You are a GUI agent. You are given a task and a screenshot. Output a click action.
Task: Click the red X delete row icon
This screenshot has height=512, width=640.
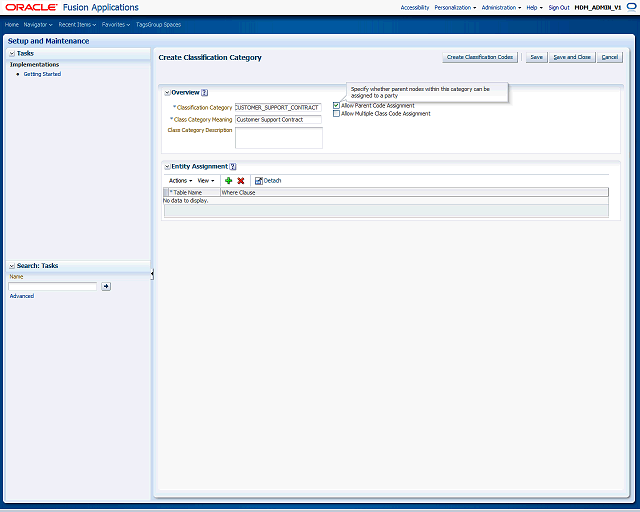tap(241, 180)
